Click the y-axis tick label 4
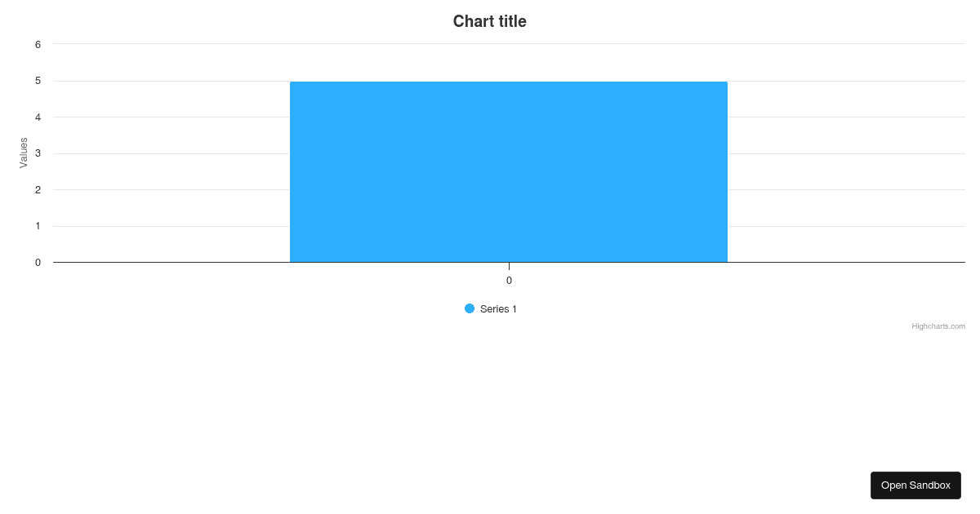Image resolution: width=980 pixels, height=514 pixels. click(x=37, y=117)
